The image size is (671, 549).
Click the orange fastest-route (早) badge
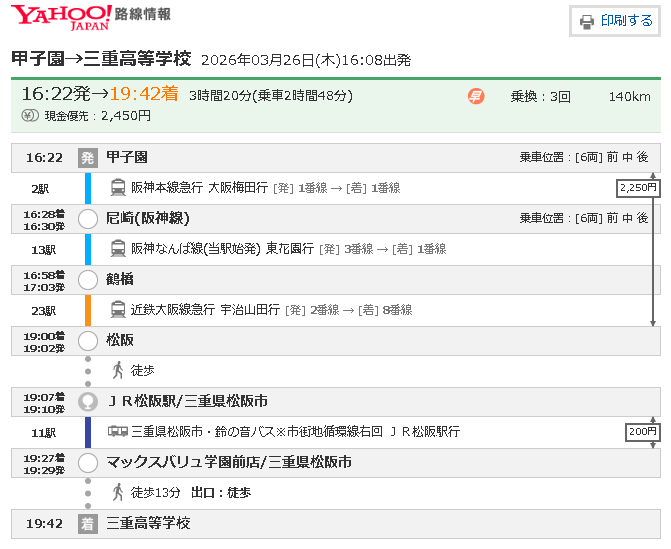point(476,96)
